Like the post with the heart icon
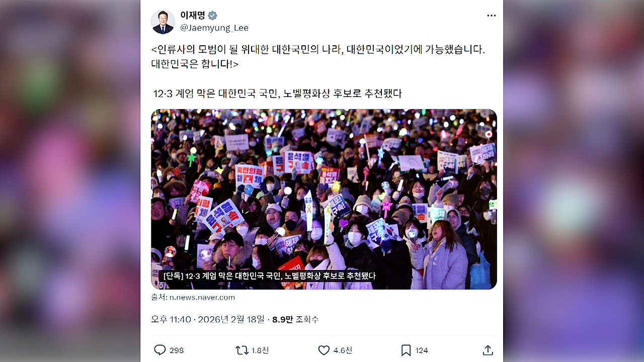644x362 pixels. click(324, 350)
